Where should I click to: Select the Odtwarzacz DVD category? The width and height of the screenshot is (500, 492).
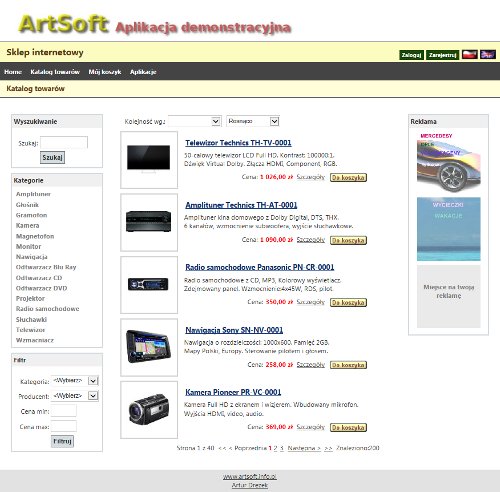click(x=41, y=288)
